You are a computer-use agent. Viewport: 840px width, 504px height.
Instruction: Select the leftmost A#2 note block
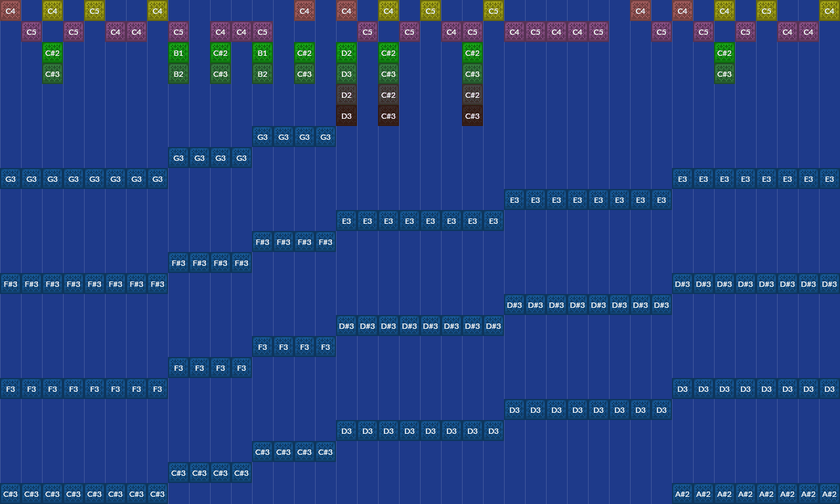click(682, 493)
